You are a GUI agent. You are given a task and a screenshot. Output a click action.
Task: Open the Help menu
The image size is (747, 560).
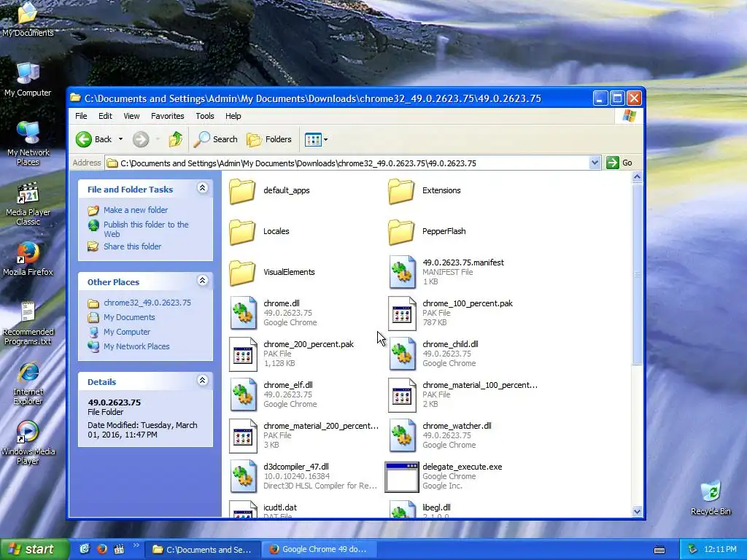[233, 116]
